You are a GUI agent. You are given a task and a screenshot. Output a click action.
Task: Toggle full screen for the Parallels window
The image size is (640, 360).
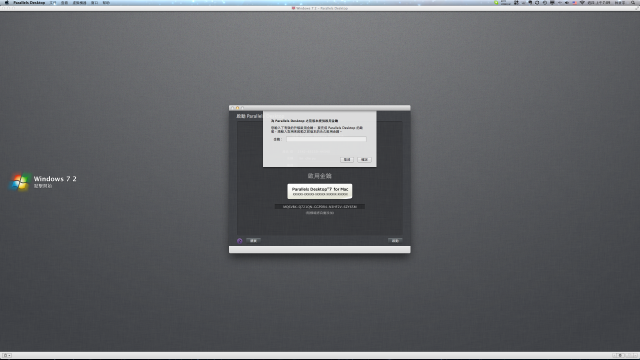636,8
